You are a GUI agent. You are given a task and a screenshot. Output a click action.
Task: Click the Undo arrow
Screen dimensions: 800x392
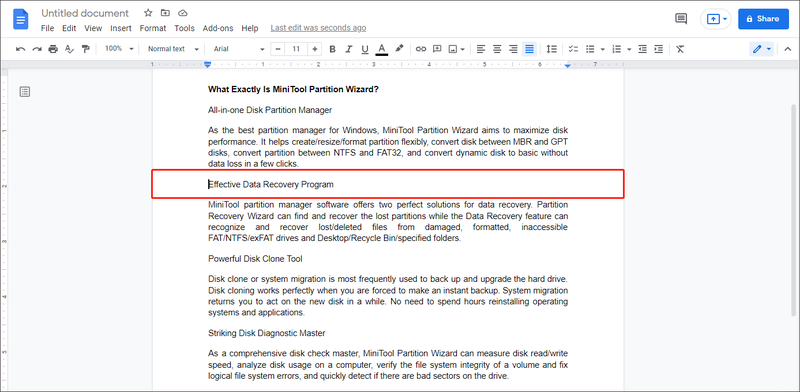(x=20, y=49)
